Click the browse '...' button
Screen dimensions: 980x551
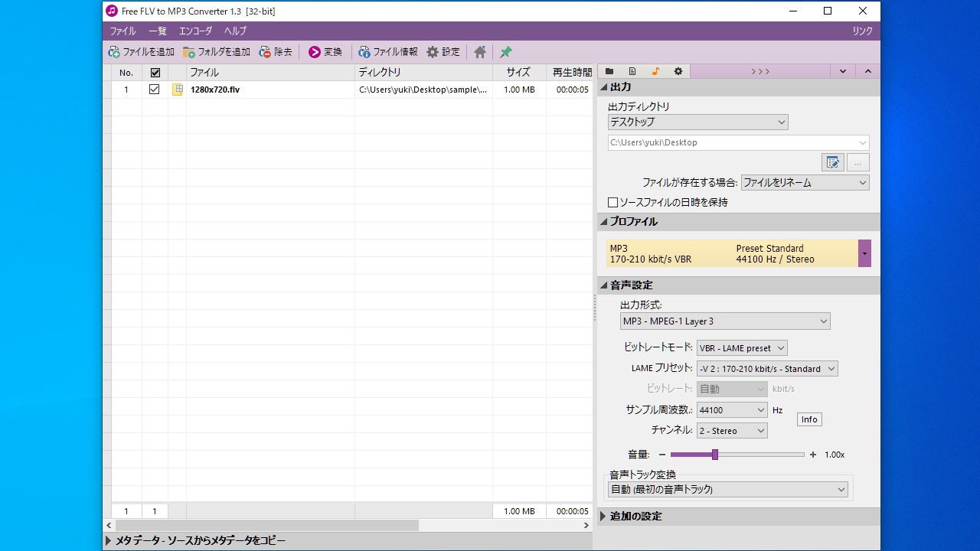(x=857, y=162)
